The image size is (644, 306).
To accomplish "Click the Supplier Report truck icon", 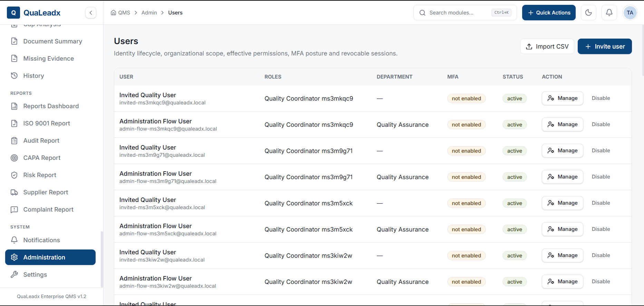I will 14,192.
